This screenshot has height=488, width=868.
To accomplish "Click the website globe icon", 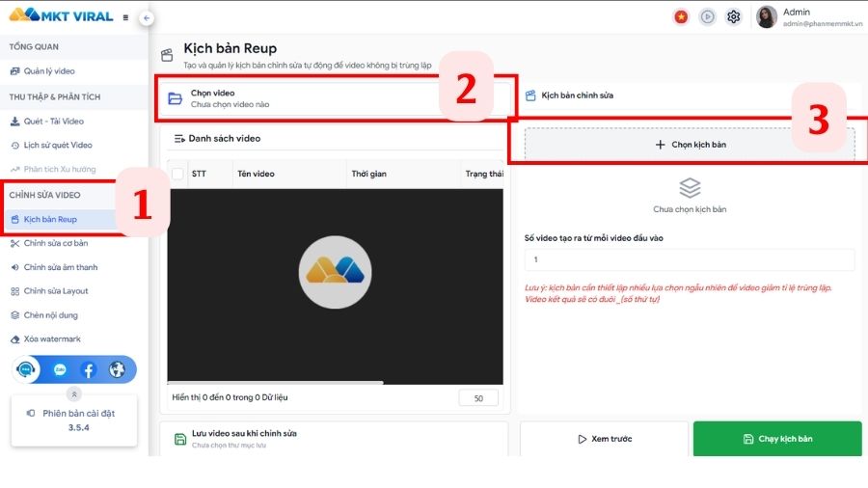I will 117,369.
